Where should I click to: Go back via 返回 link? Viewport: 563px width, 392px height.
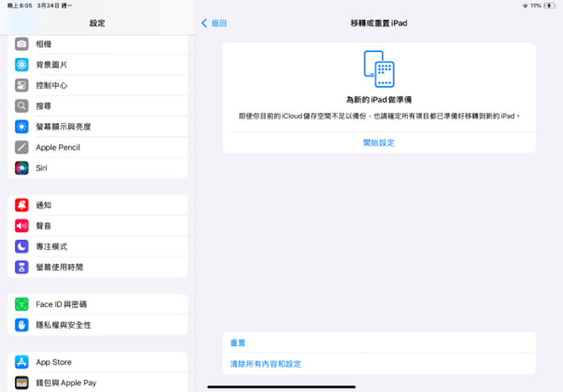coord(219,23)
